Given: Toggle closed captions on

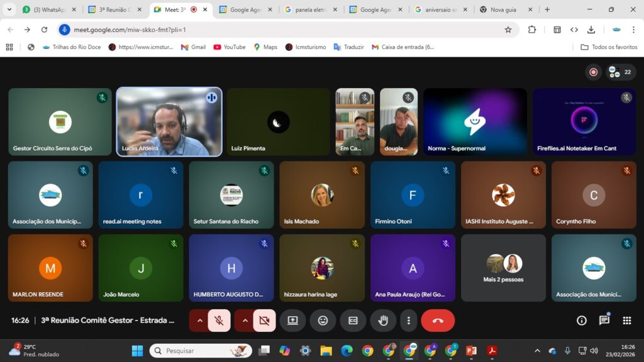Looking at the screenshot, I should [353, 321].
